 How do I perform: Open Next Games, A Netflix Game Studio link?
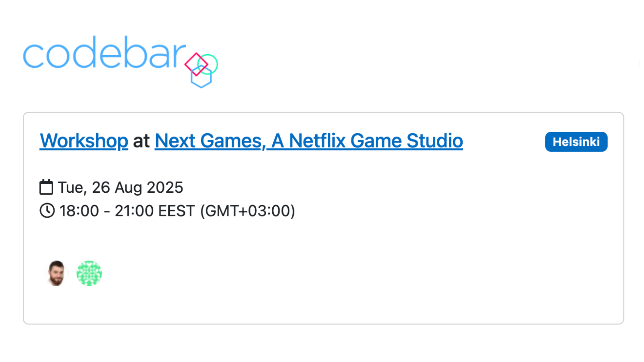coord(309,141)
